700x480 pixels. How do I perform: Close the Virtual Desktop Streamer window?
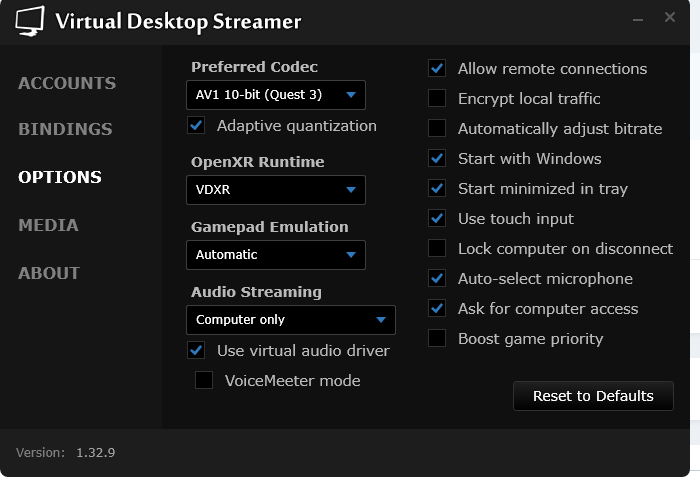[670, 17]
